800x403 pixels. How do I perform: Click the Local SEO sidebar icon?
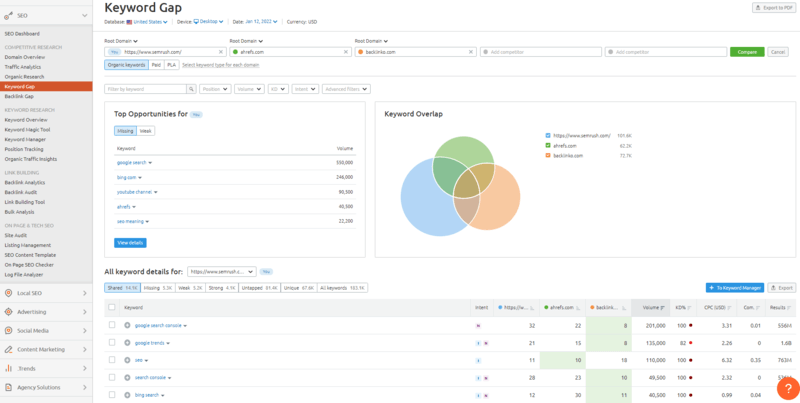(x=9, y=293)
